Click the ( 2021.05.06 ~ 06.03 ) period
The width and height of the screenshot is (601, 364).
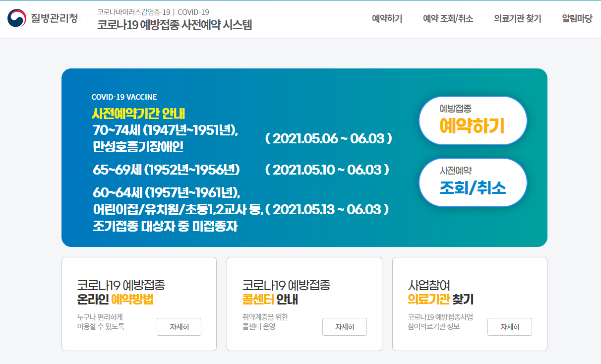coord(329,138)
